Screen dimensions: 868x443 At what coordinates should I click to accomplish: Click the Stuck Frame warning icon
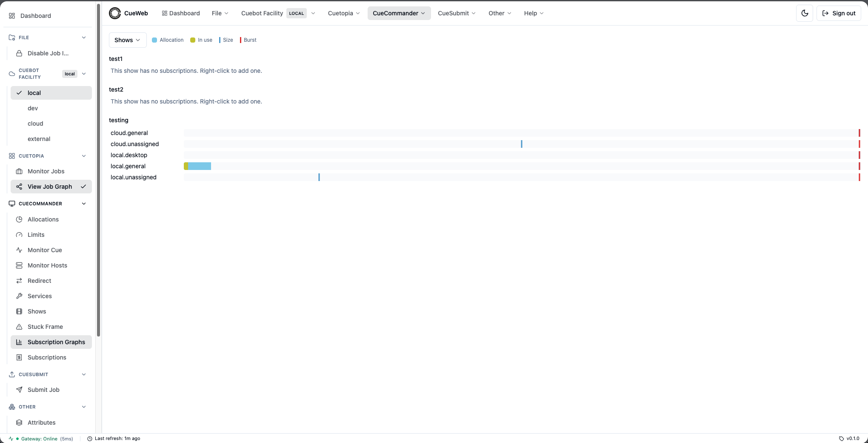[19, 327]
